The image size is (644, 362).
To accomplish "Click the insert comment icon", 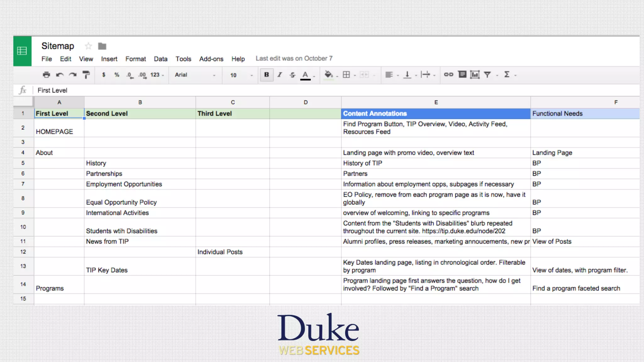I will 462,74.
